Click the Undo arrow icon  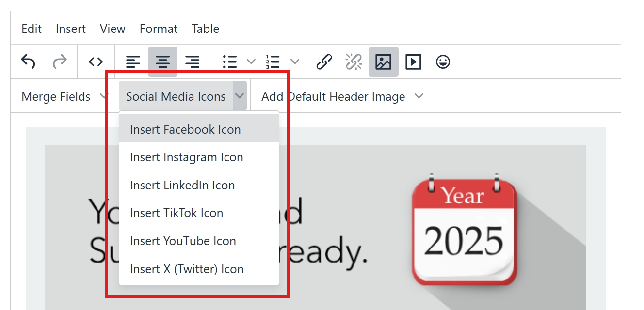tap(28, 62)
